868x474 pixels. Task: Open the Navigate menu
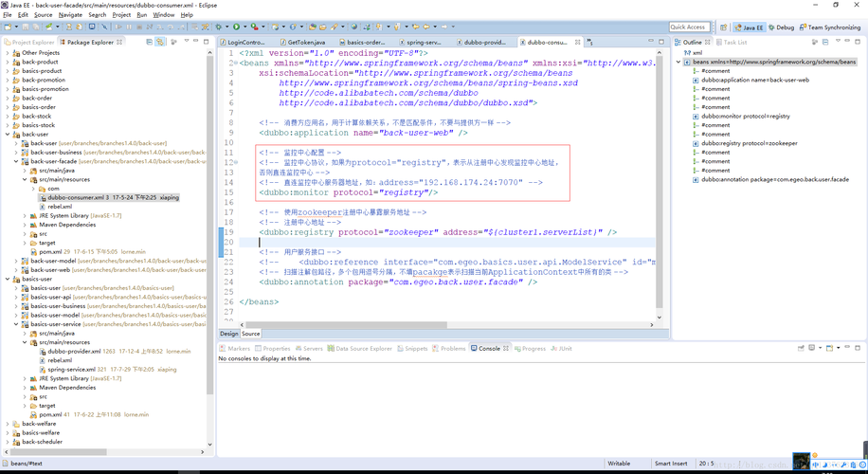[x=70, y=15]
